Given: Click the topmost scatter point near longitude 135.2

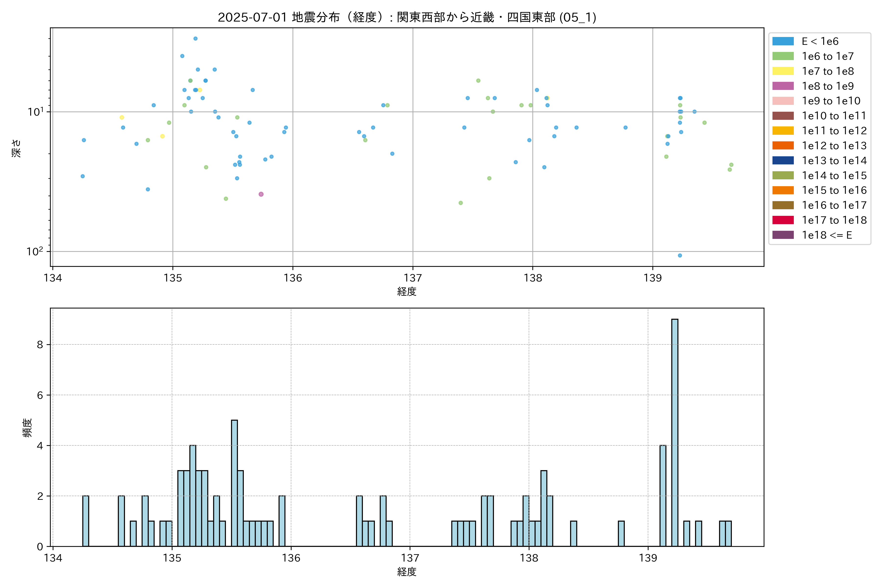Looking at the screenshot, I should tap(195, 39).
